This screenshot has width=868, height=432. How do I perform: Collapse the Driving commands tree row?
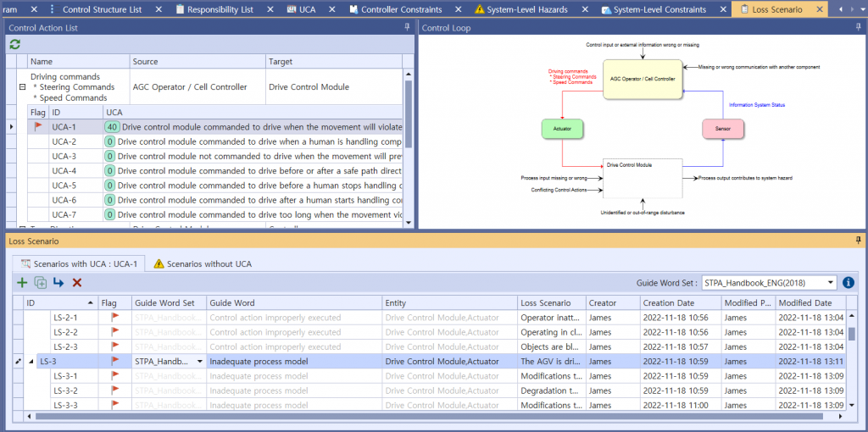click(22, 87)
